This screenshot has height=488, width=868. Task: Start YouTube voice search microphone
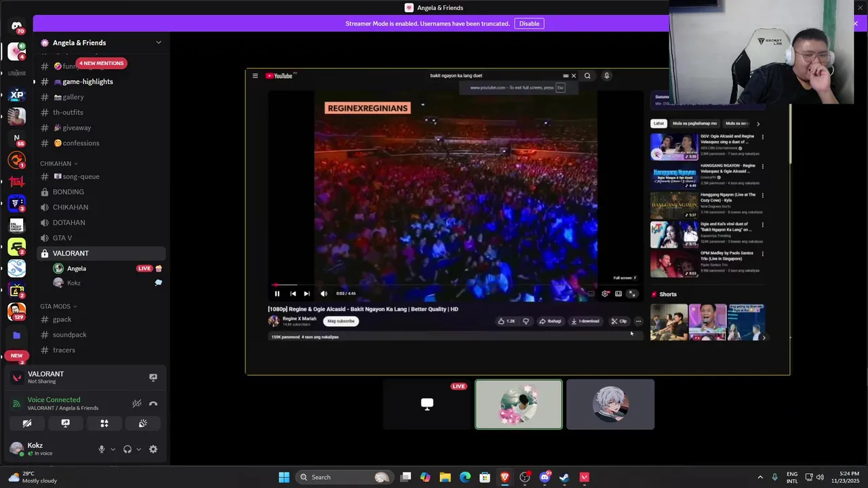tap(607, 76)
